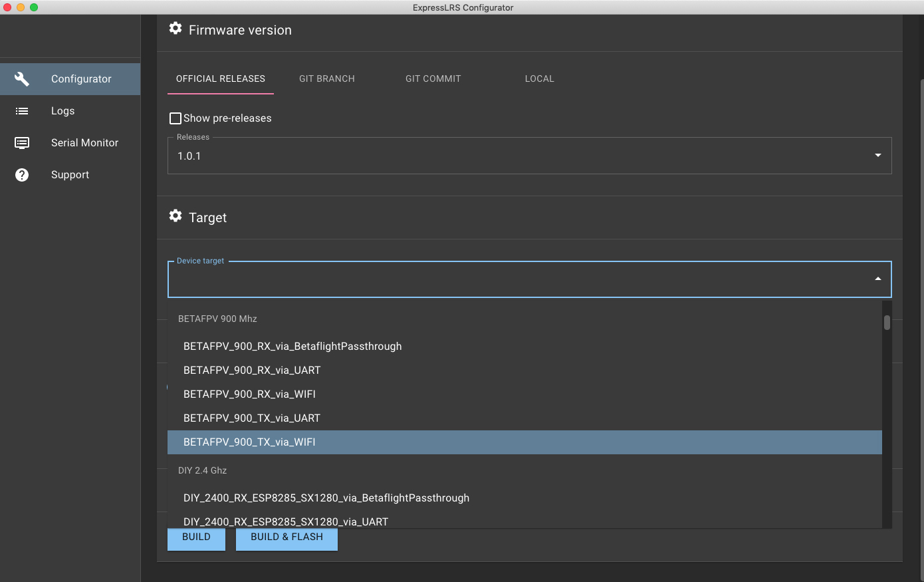Minimize the window with yellow button
924x582 pixels.
point(21,7)
